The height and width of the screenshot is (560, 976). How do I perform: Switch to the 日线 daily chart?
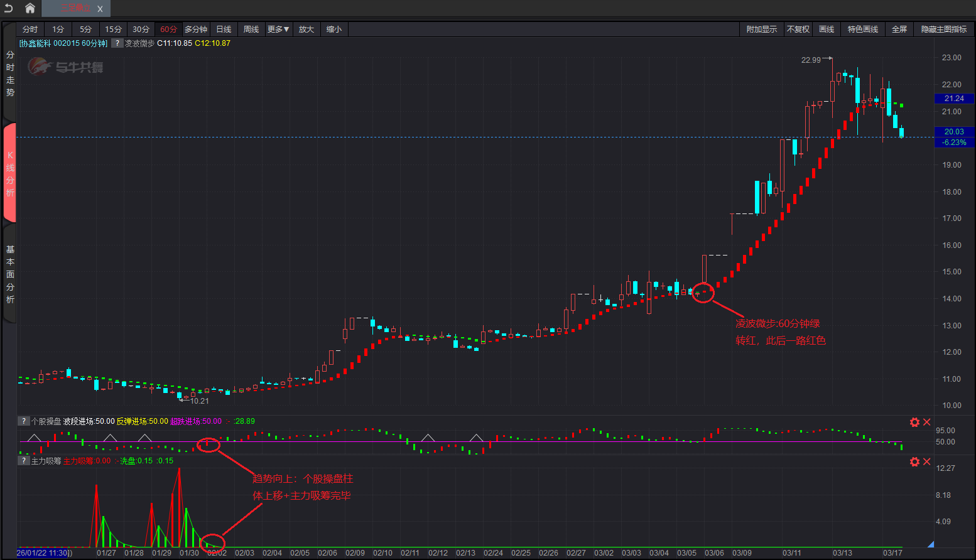pos(224,30)
